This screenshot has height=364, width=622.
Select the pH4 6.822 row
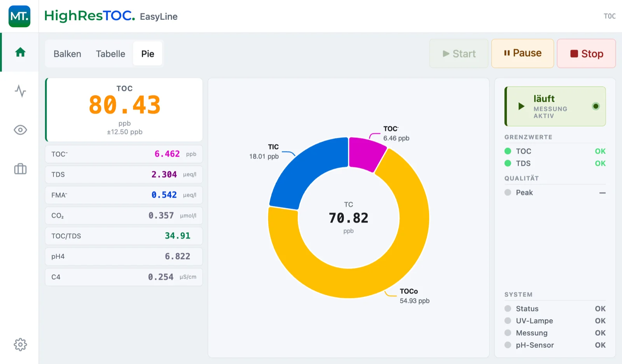pos(124,256)
